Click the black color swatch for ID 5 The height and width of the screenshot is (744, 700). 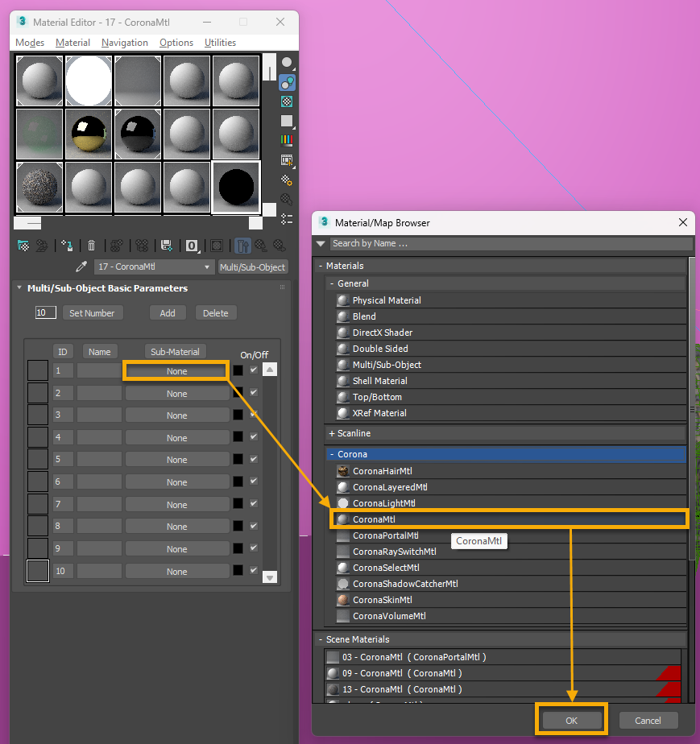tap(238, 459)
